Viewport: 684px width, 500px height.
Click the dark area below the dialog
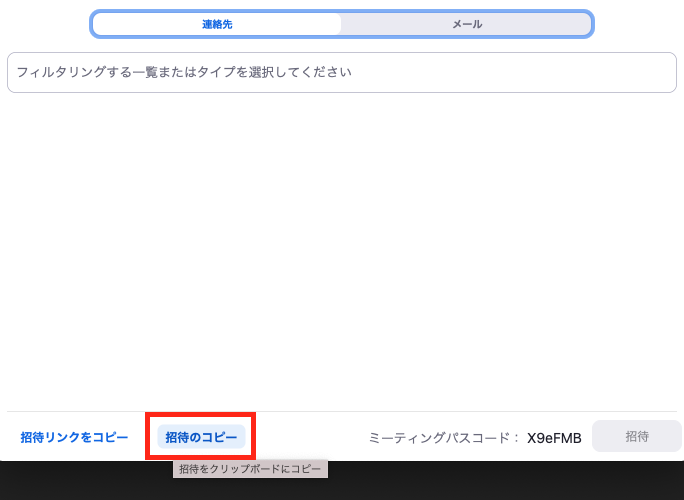(x=500, y=482)
